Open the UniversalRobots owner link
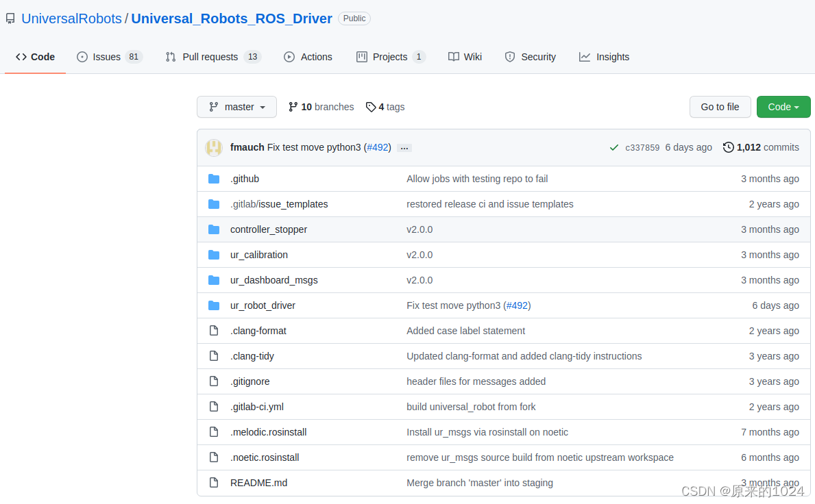 point(71,18)
